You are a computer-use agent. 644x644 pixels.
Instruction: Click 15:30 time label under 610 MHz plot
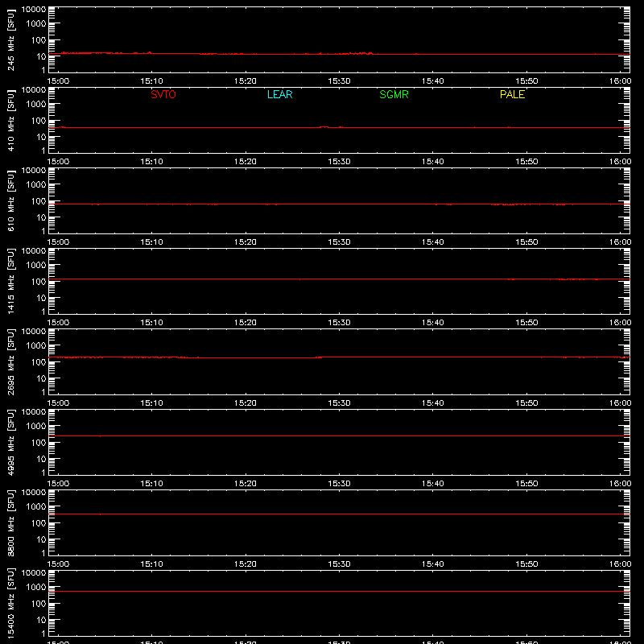point(339,242)
